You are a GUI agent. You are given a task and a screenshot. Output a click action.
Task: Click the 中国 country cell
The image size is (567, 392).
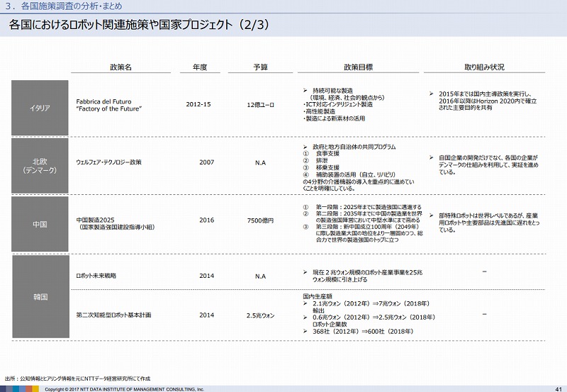[40, 224]
